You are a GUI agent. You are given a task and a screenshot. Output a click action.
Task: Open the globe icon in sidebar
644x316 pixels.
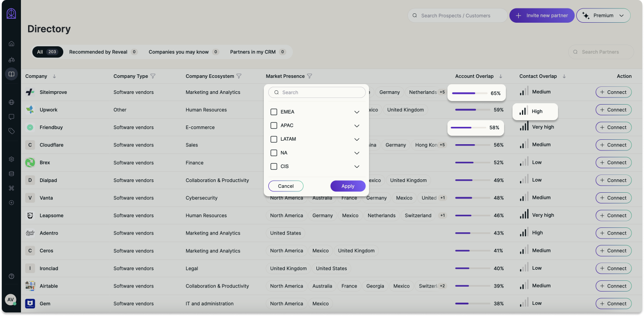(12, 102)
